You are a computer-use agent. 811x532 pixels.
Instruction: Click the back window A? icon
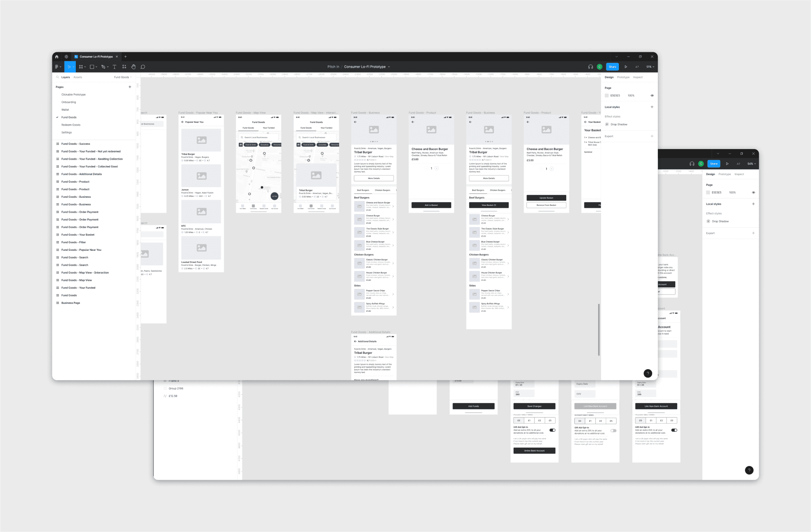click(738, 164)
